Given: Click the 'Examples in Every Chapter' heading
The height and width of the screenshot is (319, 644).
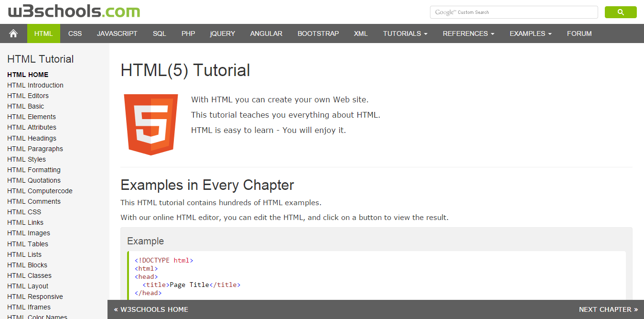Looking at the screenshot, I should [207, 185].
